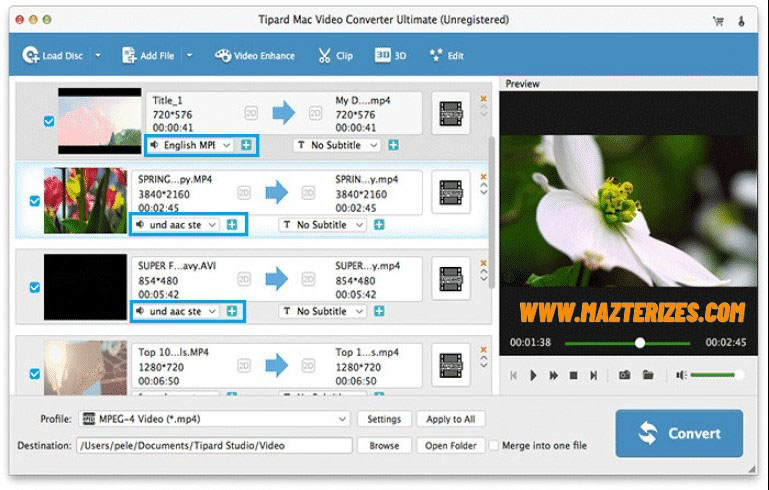Click the preview volume slider
The image size is (769, 490).
(x=717, y=375)
